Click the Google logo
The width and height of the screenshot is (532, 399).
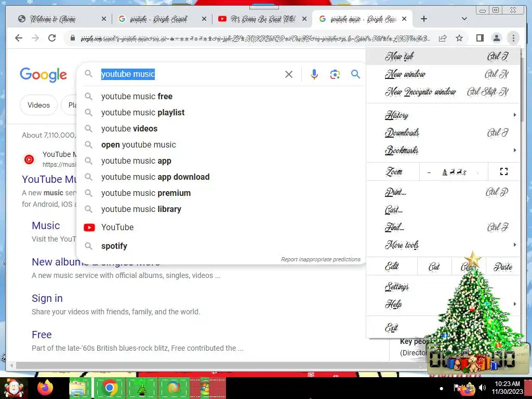(43, 75)
